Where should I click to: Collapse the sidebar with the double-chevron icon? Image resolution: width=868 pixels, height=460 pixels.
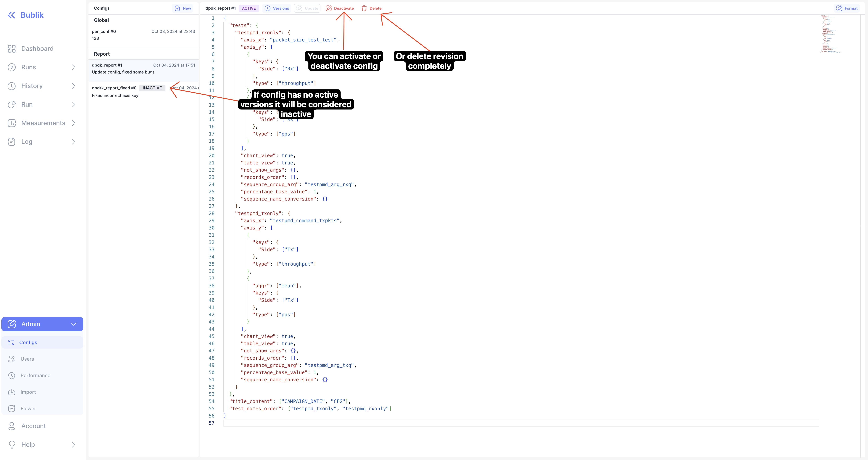tap(11, 15)
